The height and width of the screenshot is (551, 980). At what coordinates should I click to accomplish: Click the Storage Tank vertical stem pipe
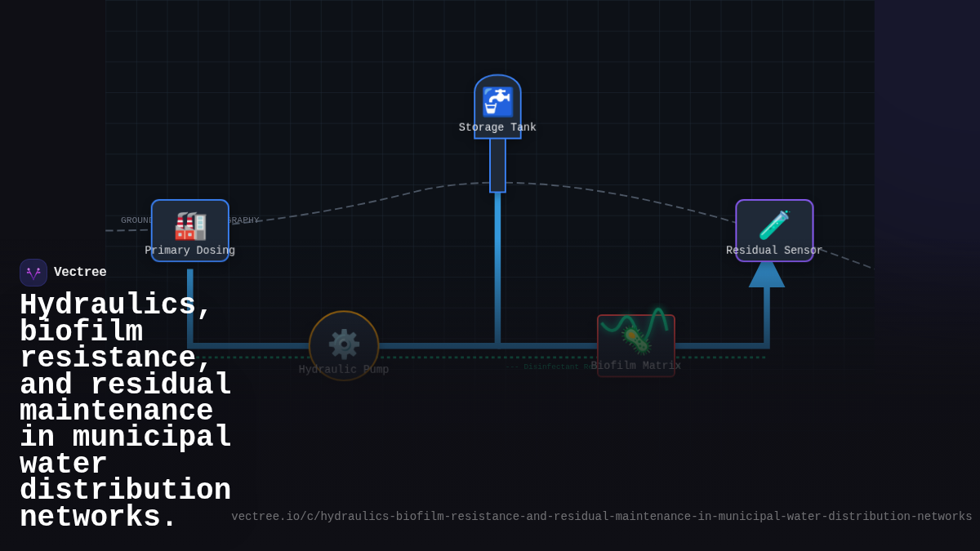(x=497, y=165)
